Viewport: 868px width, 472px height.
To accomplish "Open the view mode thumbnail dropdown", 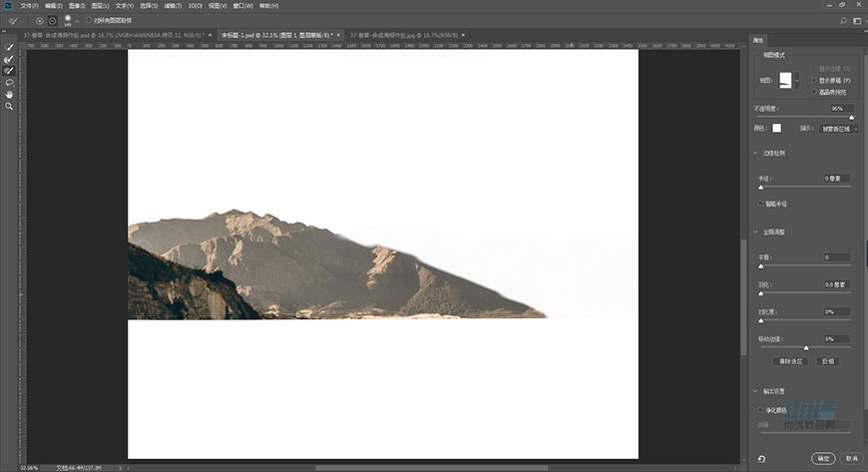I will [x=786, y=80].
